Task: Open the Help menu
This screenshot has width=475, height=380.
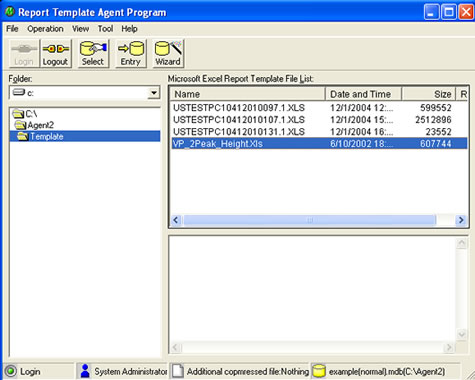Action: (x=129, y=29)
